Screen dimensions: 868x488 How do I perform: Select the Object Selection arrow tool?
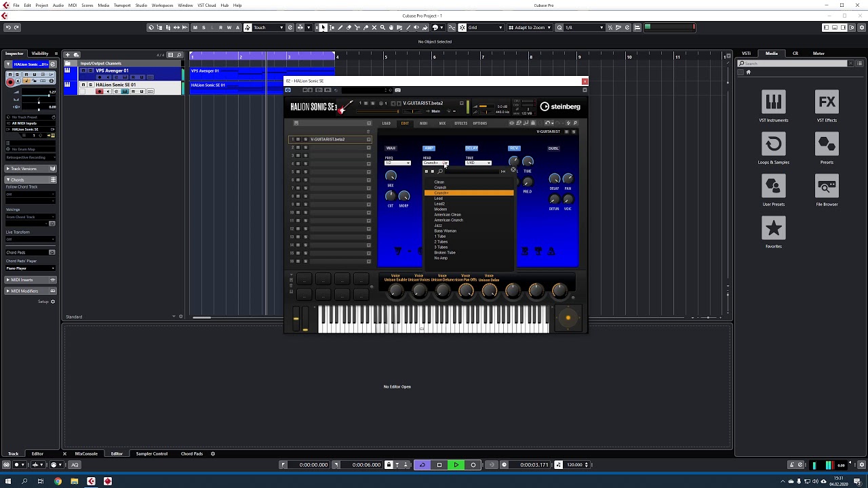click(323, 27)
